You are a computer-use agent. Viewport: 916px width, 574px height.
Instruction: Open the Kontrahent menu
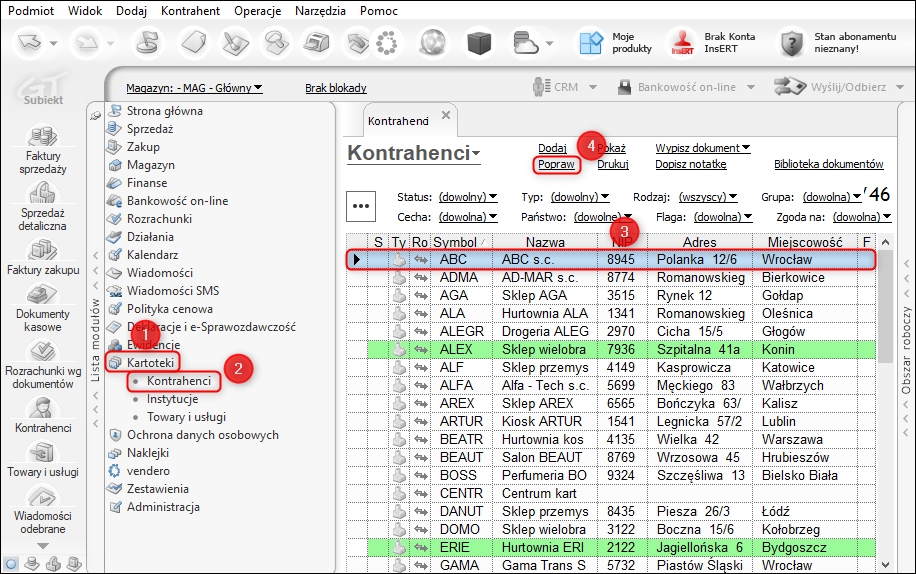189,11
